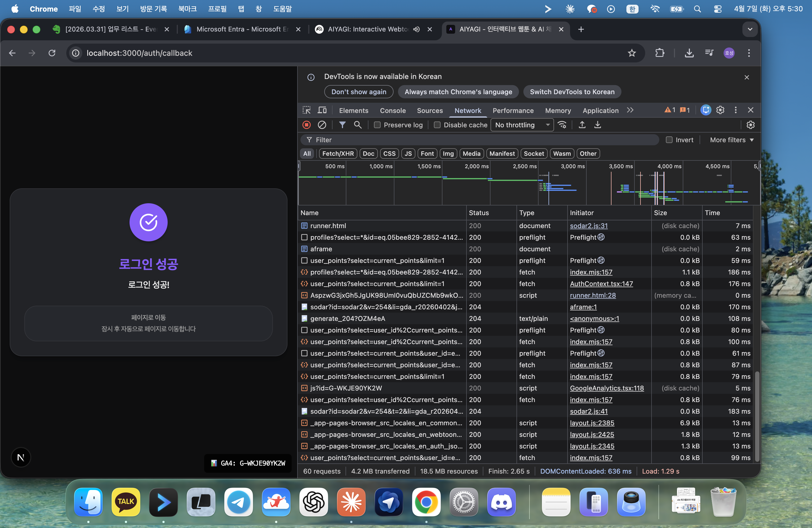Click the export HAR download icon
Viewport: 812px width, 528px height.
(597, 125)
